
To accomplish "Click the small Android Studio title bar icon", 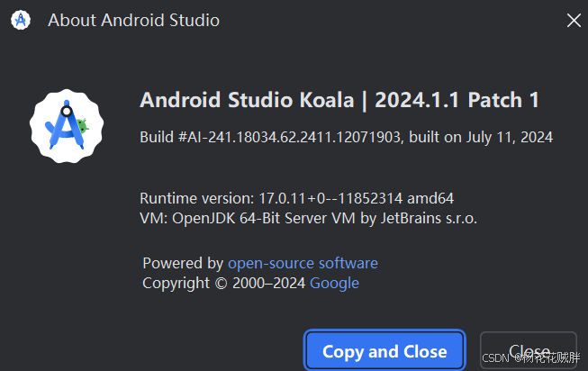I will tap(21, 20).
